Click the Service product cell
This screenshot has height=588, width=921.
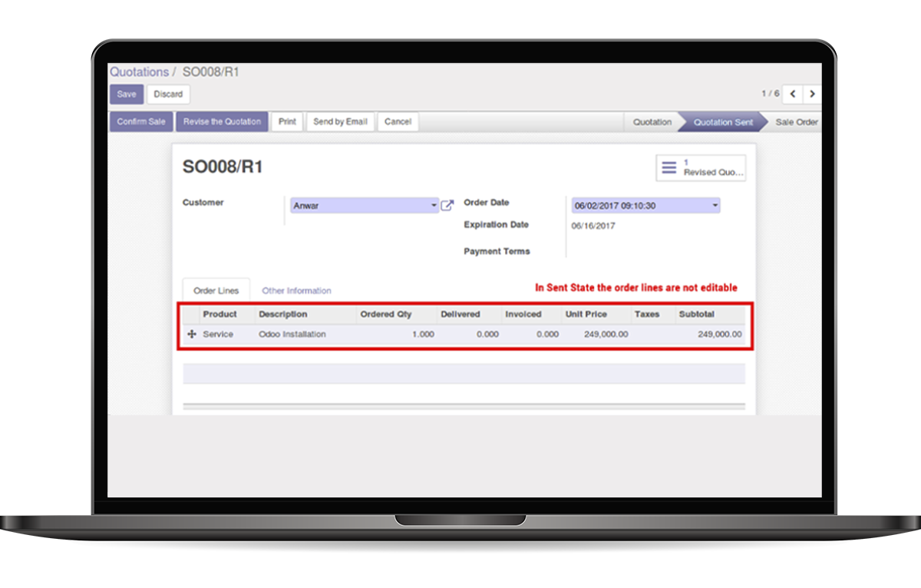(219, 335)
